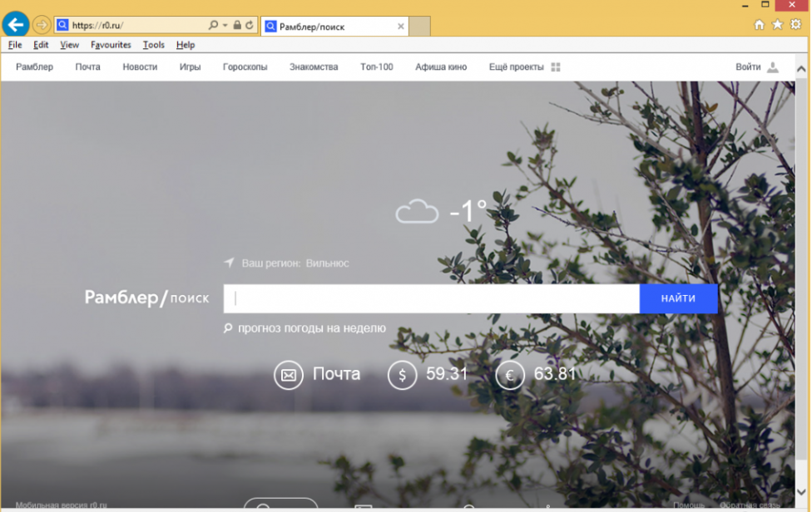Open Почта text link below search

337,374
